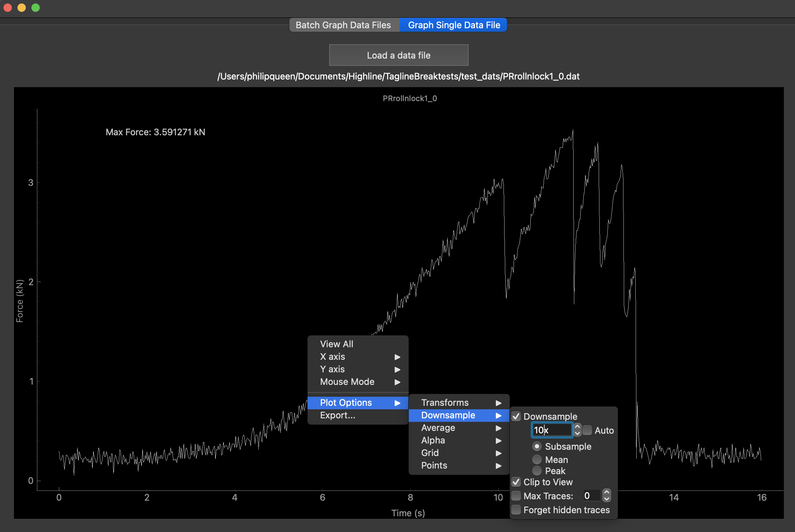This screenshot has height=532, width=795.
Task: Expand the Grid submenu
Action: 430,453
